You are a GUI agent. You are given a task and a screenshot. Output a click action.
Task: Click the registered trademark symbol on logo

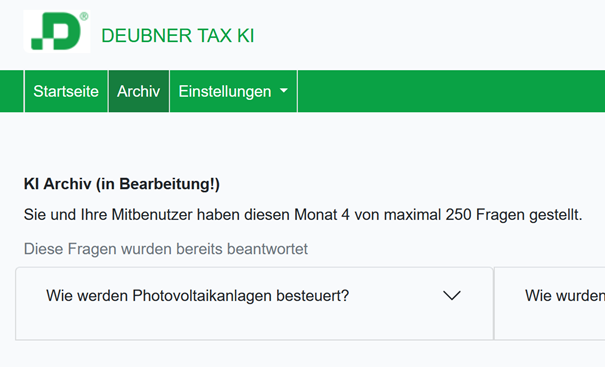(x=84, y=16)
